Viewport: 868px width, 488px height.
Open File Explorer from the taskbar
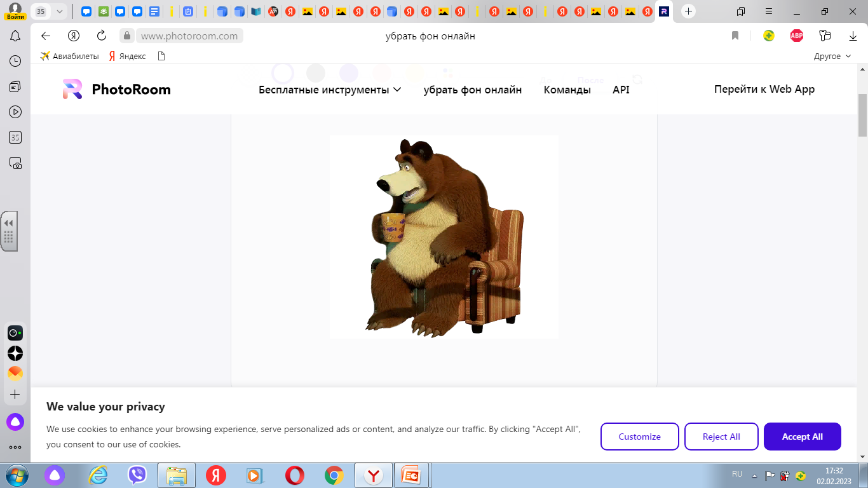pos(176,475)
